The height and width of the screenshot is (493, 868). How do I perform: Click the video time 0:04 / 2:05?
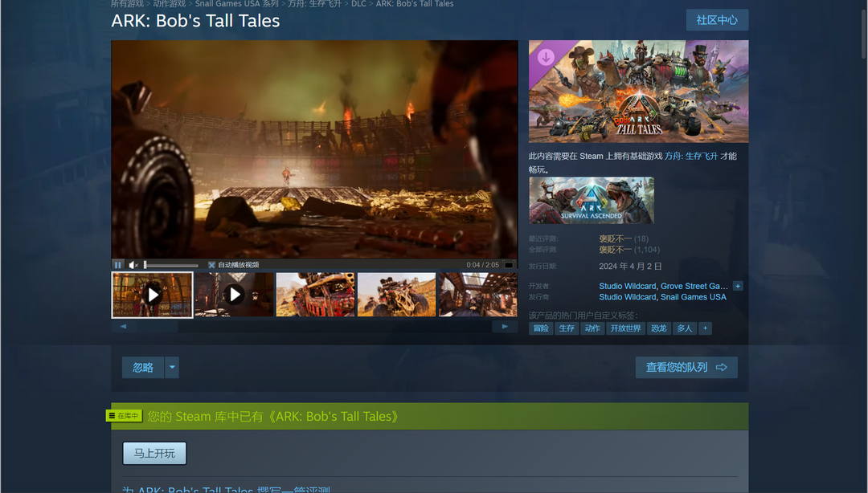click(483, 265)
